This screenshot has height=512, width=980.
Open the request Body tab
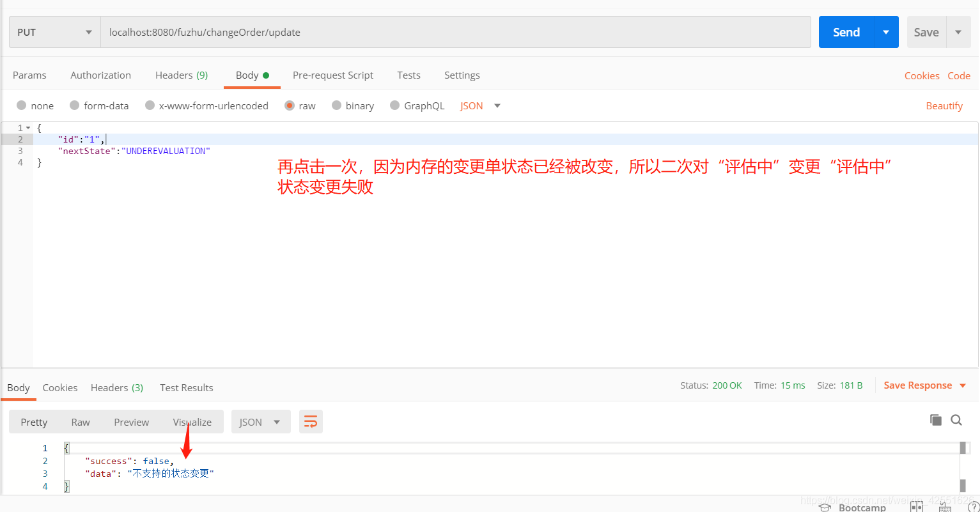click(252, 75)
